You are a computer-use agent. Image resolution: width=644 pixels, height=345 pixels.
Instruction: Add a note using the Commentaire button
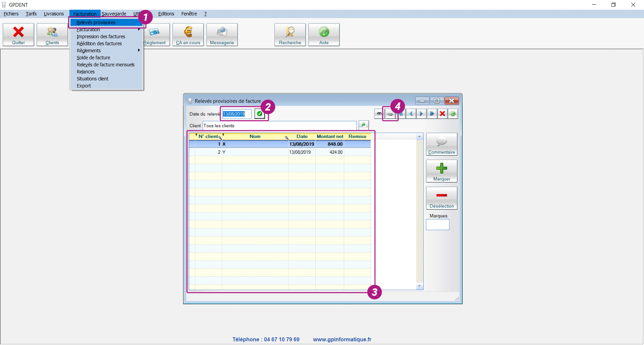coord(441,144)
